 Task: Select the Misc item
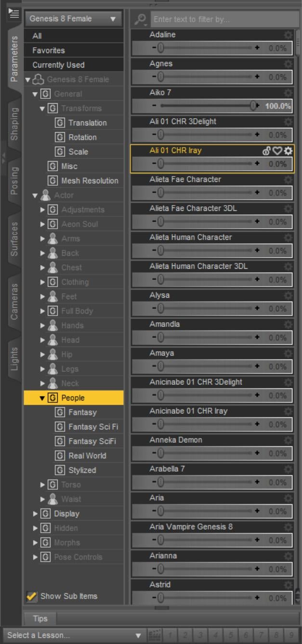(x=69, y=166)
